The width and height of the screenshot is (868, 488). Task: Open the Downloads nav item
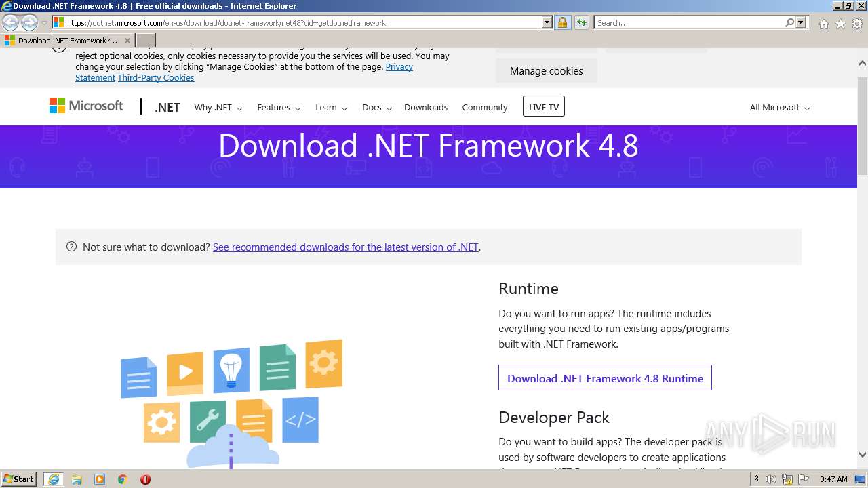[426, 107]
